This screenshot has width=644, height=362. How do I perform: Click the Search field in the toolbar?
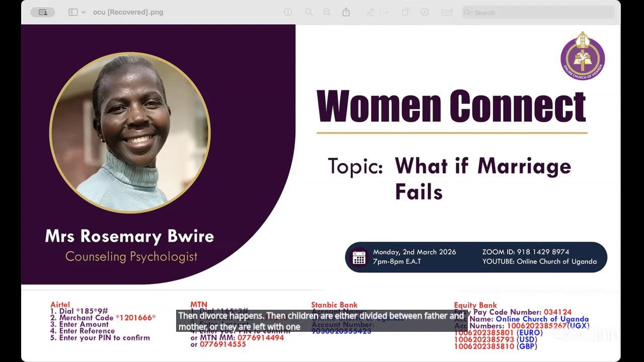538,13
